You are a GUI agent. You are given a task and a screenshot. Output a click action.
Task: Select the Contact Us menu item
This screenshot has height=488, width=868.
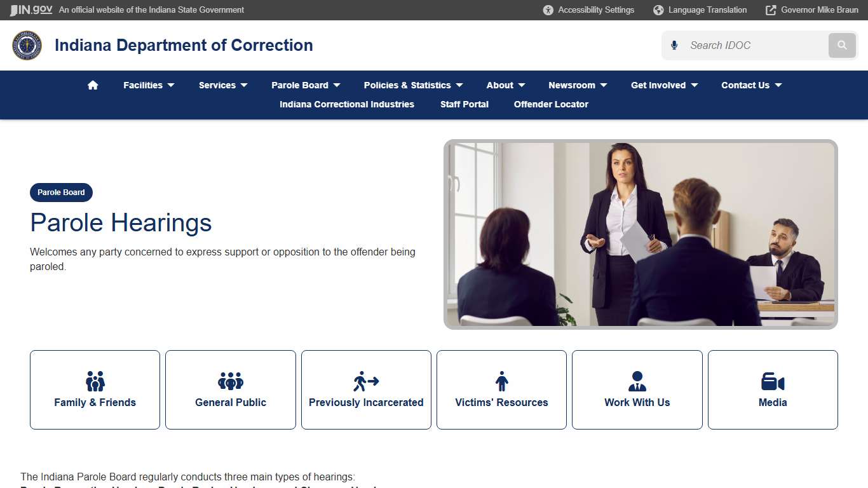pos(750,85)
